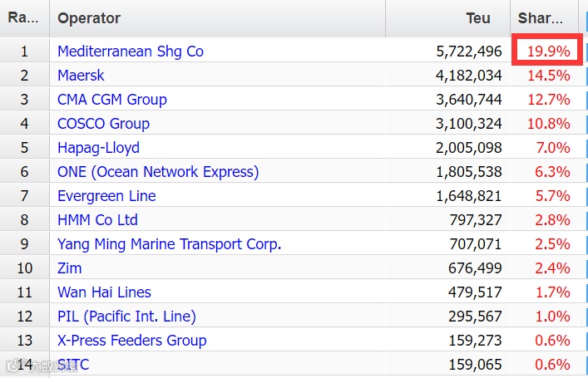The height and width of the screenshot is (378, 588).
Task: Open PIL (Pacific Int. Line) link
Action: (x=126, y=317)
